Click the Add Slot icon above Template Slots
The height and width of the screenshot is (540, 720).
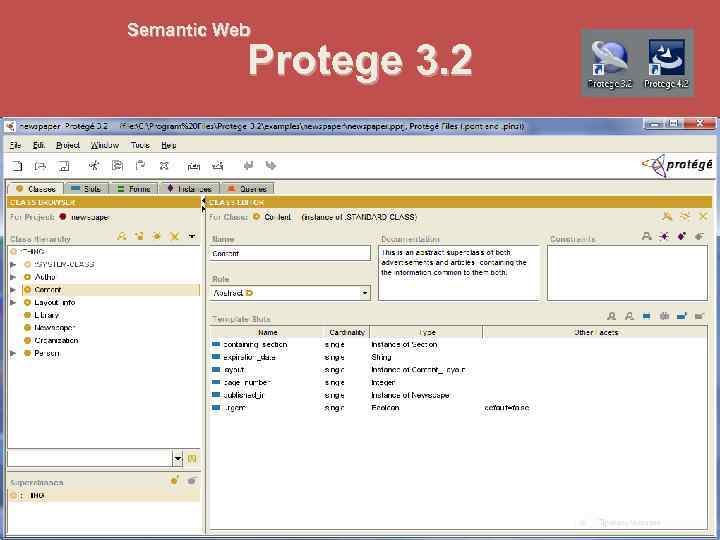682,316
